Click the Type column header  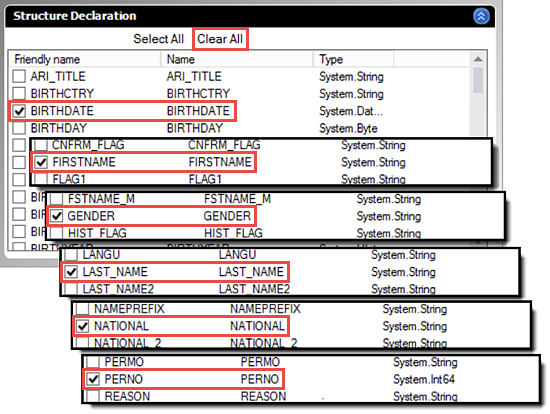pos(354,59)
